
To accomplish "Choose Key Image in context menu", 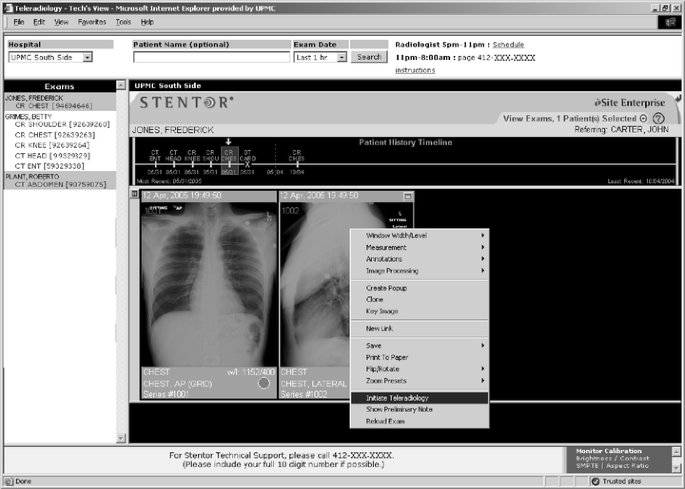I will pos(420,311).
